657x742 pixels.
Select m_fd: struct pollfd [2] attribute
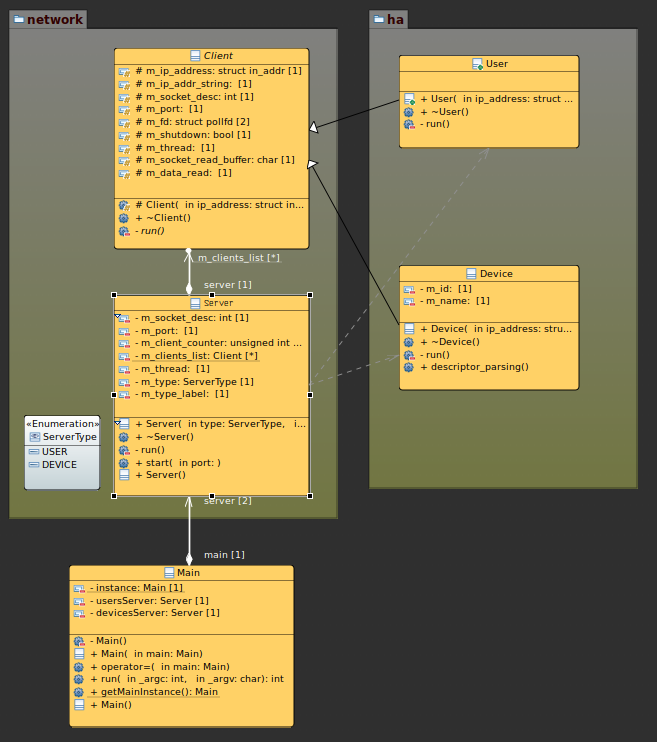click(x=193, y=122)
